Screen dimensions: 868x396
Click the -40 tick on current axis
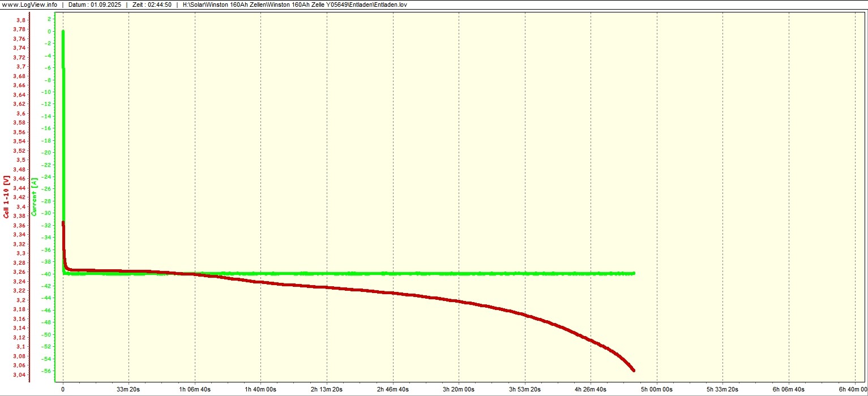point(49,274)
